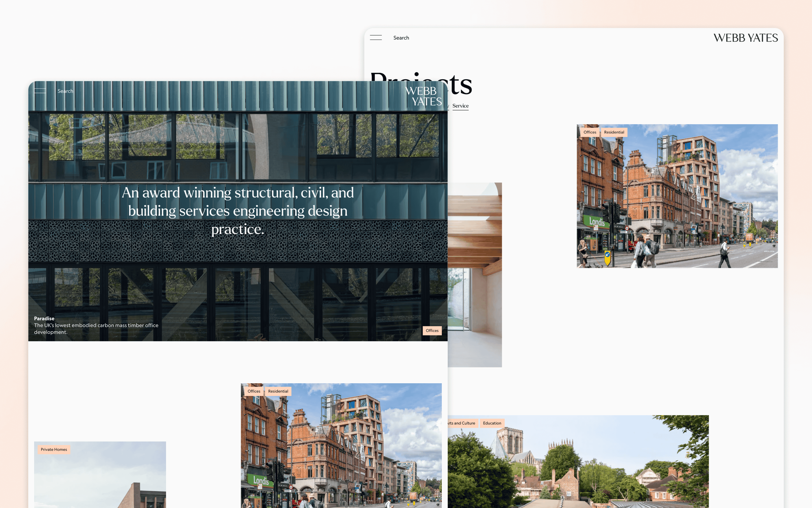The width and height of the screenshot is (812, 508).
Task: Click the Education tag on cathedral photo
Action: pos(492,423)
